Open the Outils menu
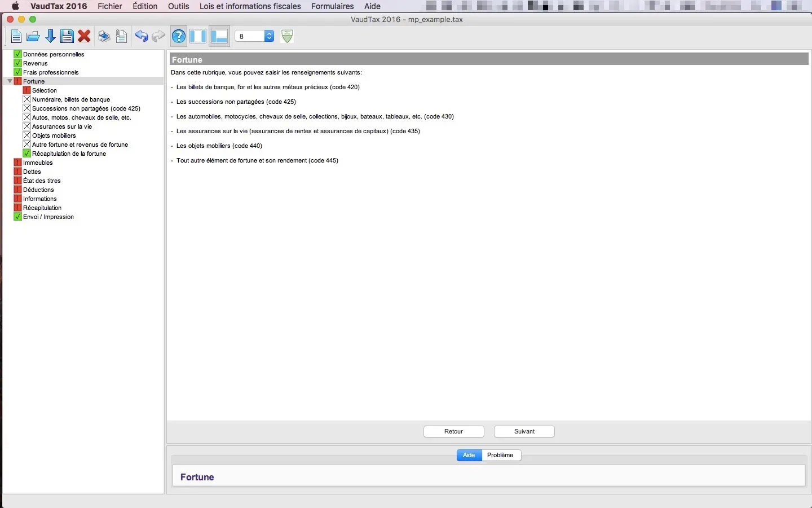Image resolution: width=812 pixels, height=508 pixels. (179, 6)
